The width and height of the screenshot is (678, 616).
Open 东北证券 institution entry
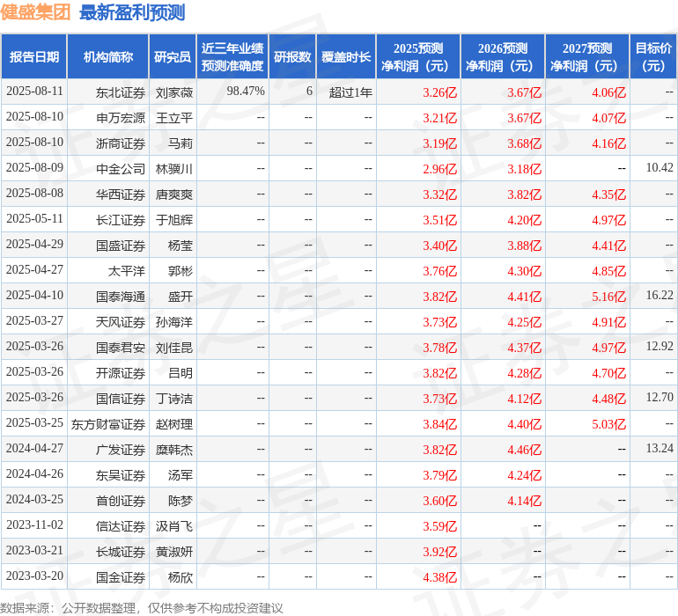click(x=121, y=92)
